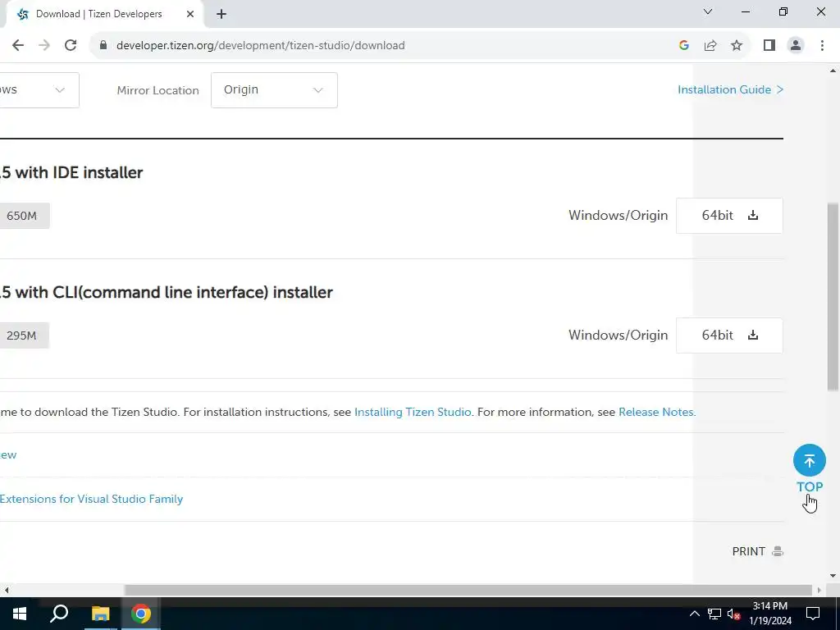Open Chrome's three-dot menu
The width and height of the screenshot is (840, 630).
coord(822,46)
